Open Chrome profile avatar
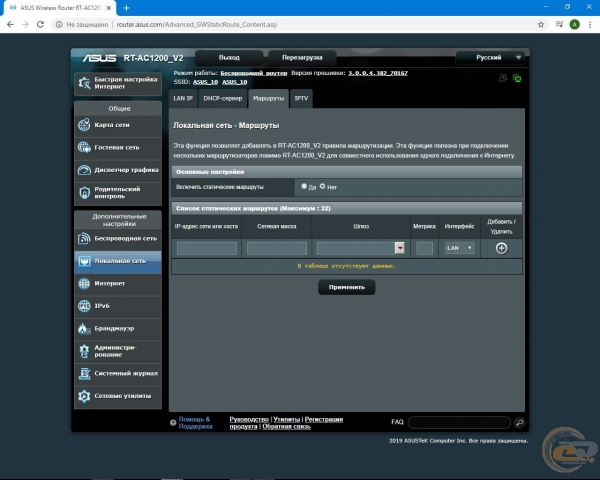Image resolution: width=600 pixels, height=480 pixels. point(574,24)
